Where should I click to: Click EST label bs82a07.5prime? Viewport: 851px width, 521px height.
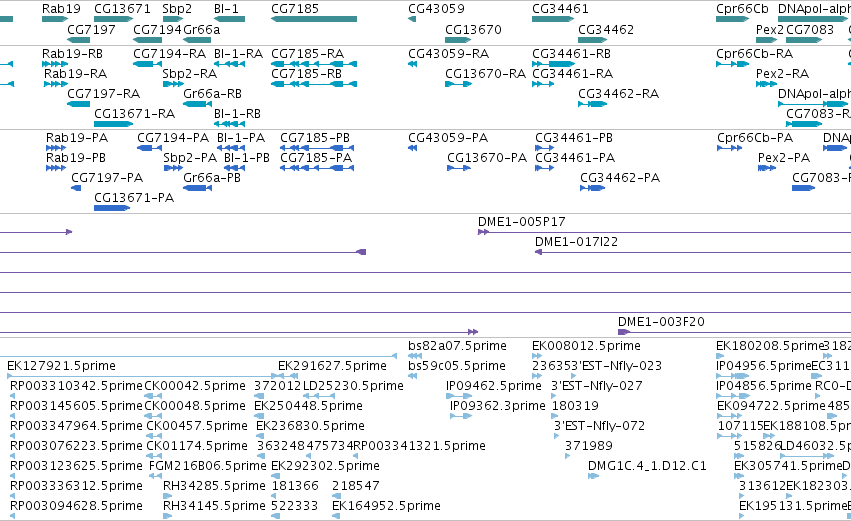pyautogui.click(x=457, y=346)
